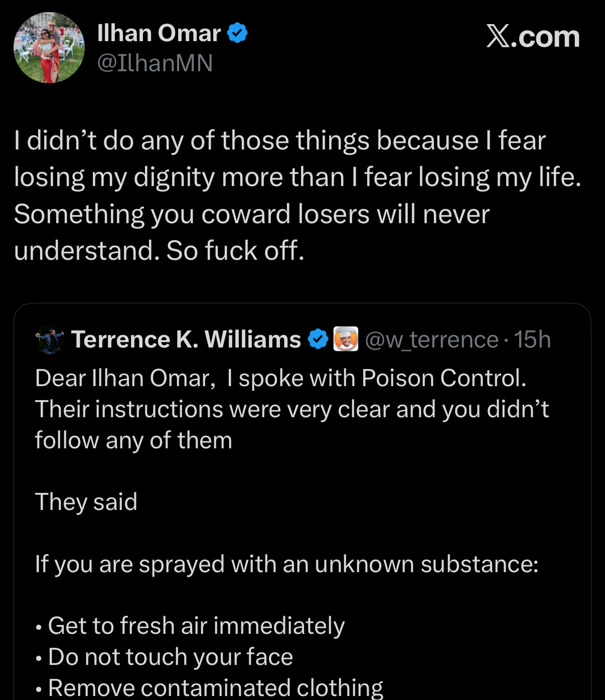Select the line starting "I didn't do any"

pos(279,140)
